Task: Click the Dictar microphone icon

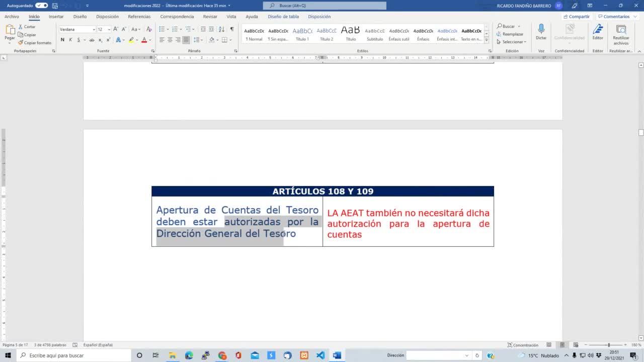Action: click(541, 29)
